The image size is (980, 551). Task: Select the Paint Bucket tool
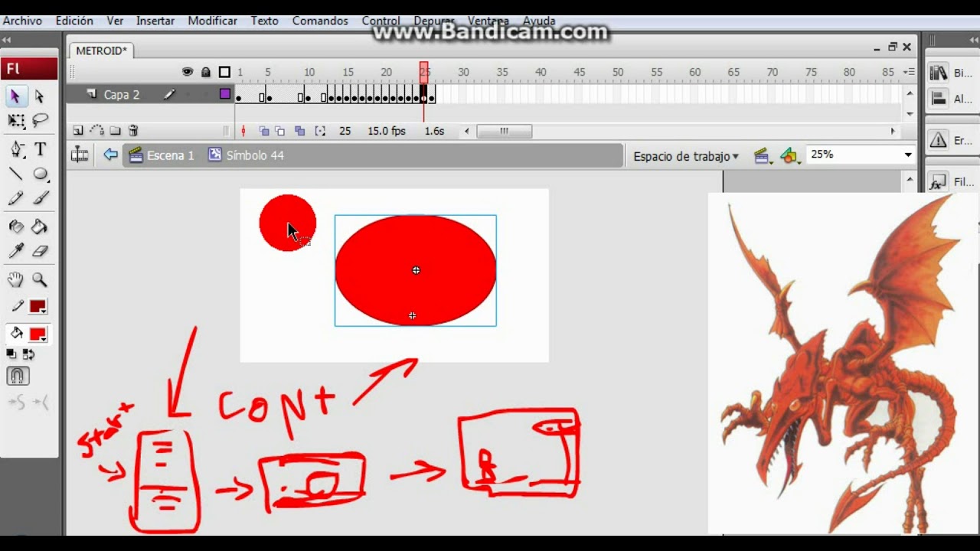40,227
